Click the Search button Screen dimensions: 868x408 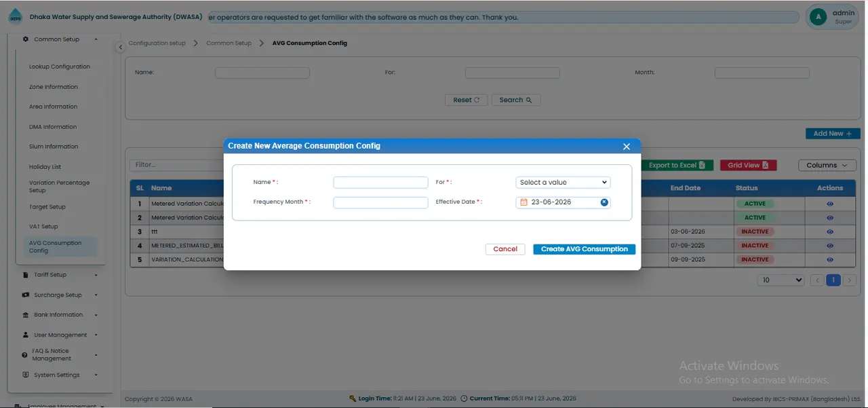coord(516,100)
